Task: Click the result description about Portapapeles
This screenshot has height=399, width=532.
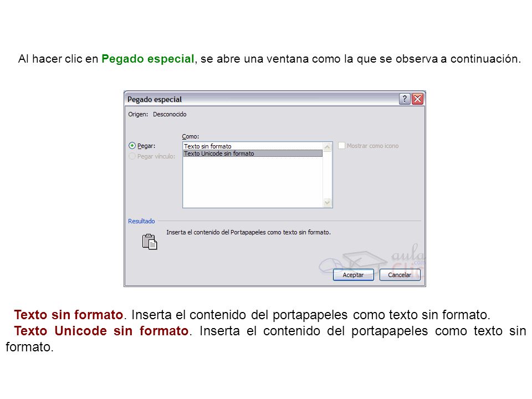Action: (x=248, y=232)
